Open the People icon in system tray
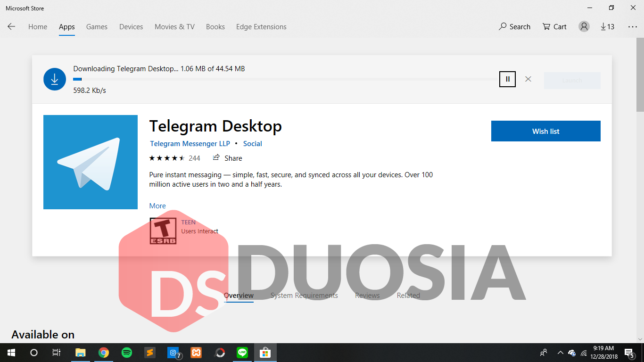This screenshot has width=644, height=362. (544, 353)
